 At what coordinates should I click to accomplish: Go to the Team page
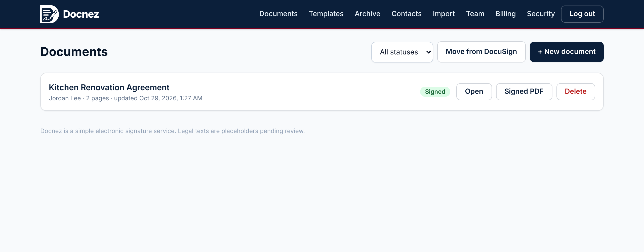[x=475, y=14]
